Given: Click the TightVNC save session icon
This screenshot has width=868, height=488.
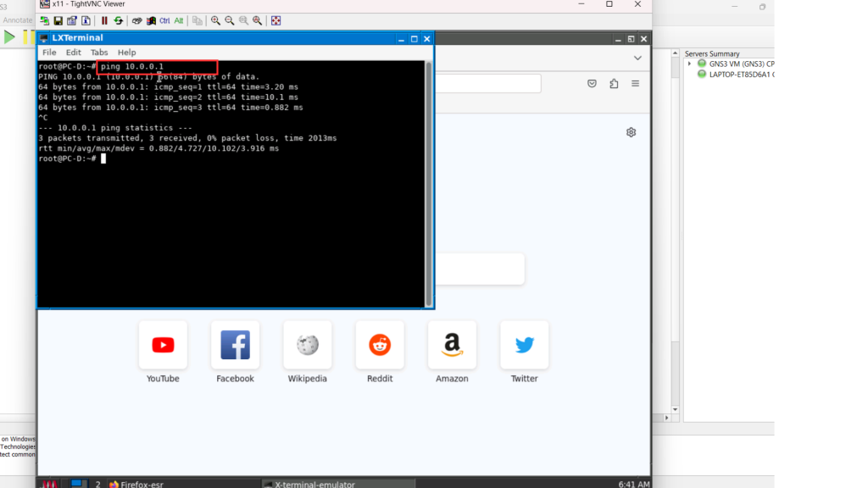Looking at the screenshot, I should pyautogui.click(x=58, y=20).
